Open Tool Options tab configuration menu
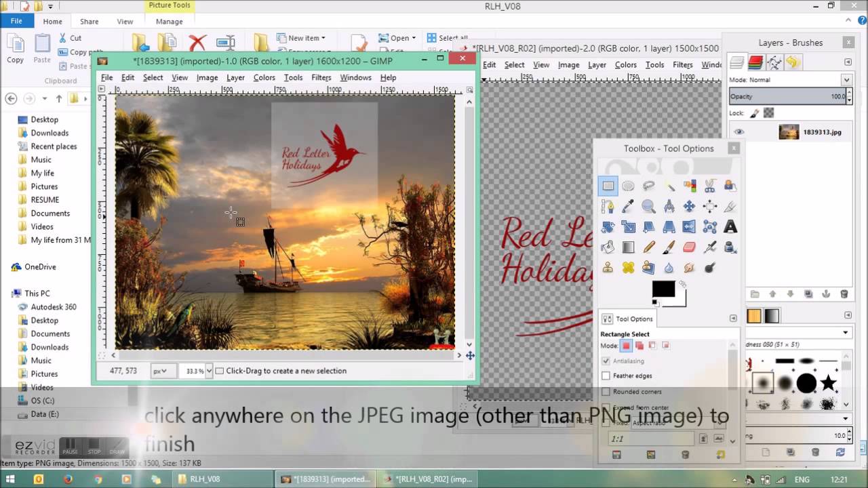The height and width of the screenshot is (488, 868). 733,319
